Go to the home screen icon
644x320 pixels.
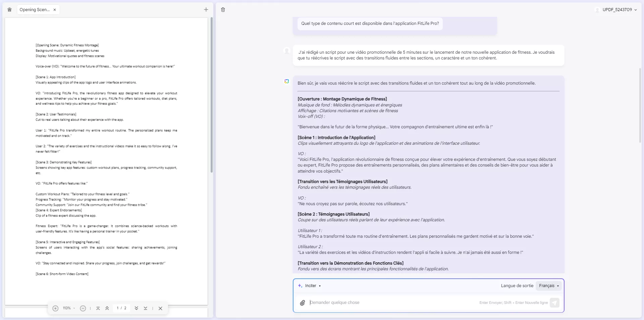click(9, 10)
